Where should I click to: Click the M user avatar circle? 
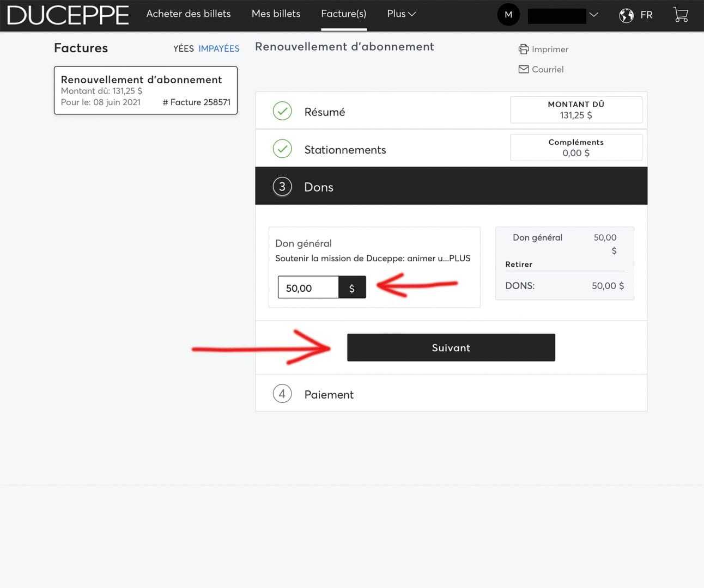coord(508,15)
